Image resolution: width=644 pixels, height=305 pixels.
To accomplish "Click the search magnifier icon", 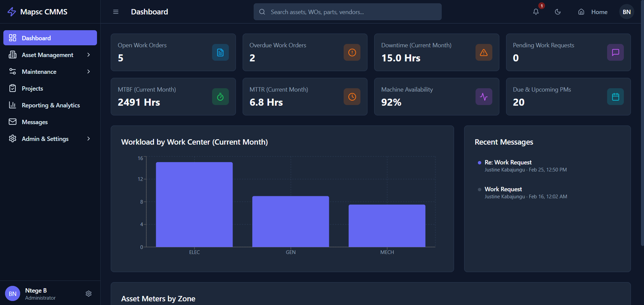I will point(262,12).
